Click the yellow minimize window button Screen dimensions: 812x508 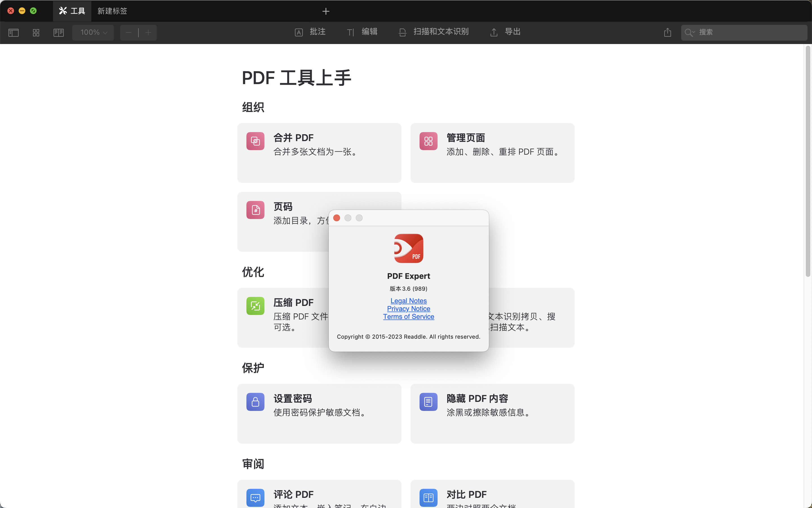point(22,11)
